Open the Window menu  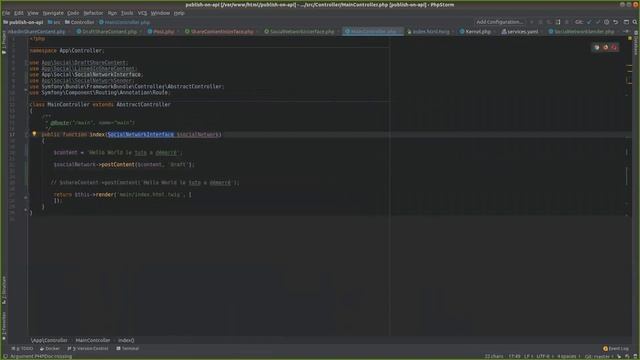[160, 13]
